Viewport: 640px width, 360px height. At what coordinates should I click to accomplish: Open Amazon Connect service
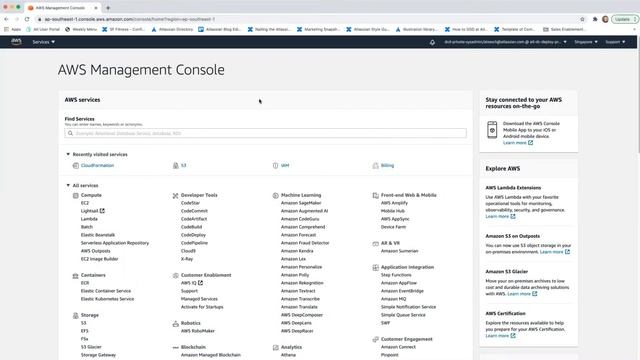click(398, 347)
